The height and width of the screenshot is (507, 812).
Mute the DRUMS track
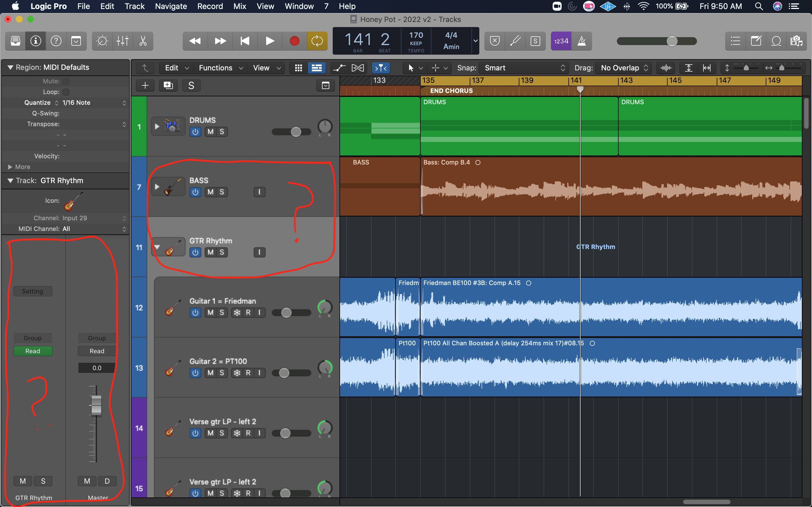[x=210, y=132]
